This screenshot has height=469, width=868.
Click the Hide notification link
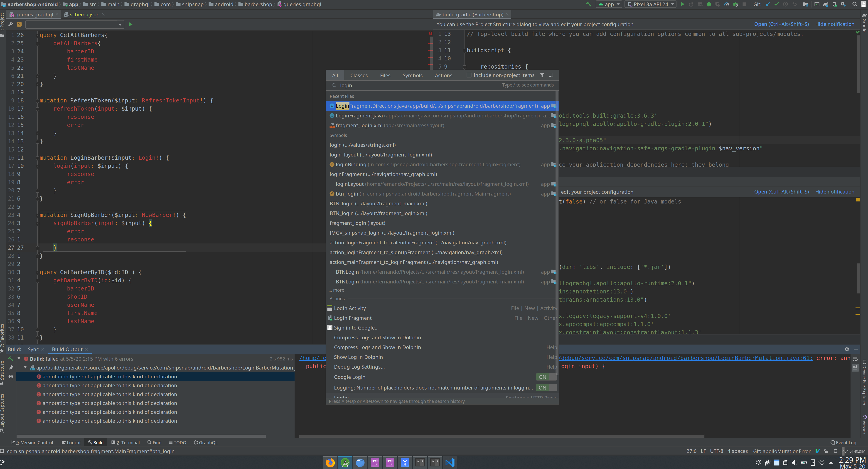(x=835, y=24)
